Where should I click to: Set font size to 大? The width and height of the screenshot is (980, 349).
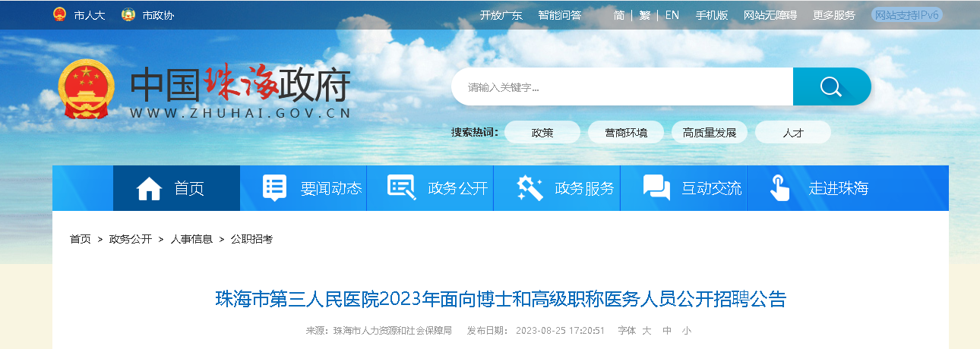pyautogui.click(x=646, y=331)
